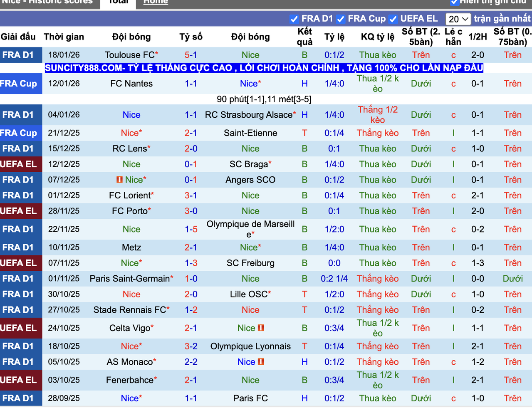
Task: Click the Giải đấu column header
Action: click(18, 37)
